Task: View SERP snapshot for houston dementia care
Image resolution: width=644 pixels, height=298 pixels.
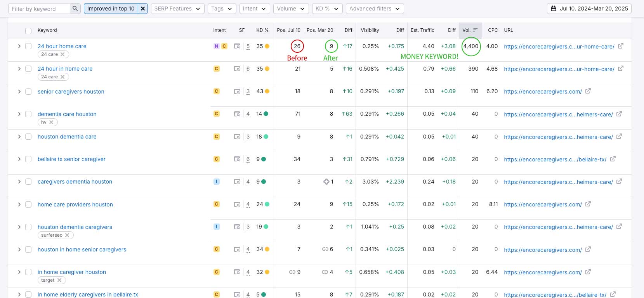Action: (x=237, y=137)
